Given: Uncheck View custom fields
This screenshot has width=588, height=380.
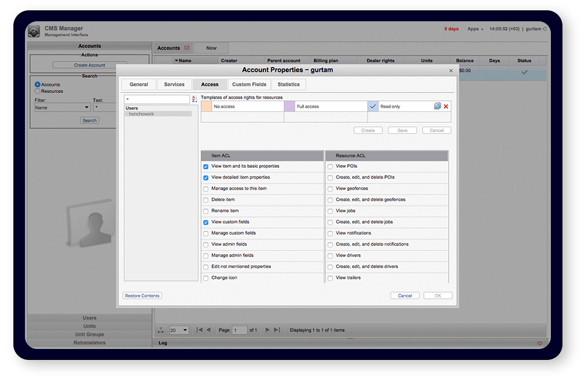Looking at the screenshot, I should (206, 223).
